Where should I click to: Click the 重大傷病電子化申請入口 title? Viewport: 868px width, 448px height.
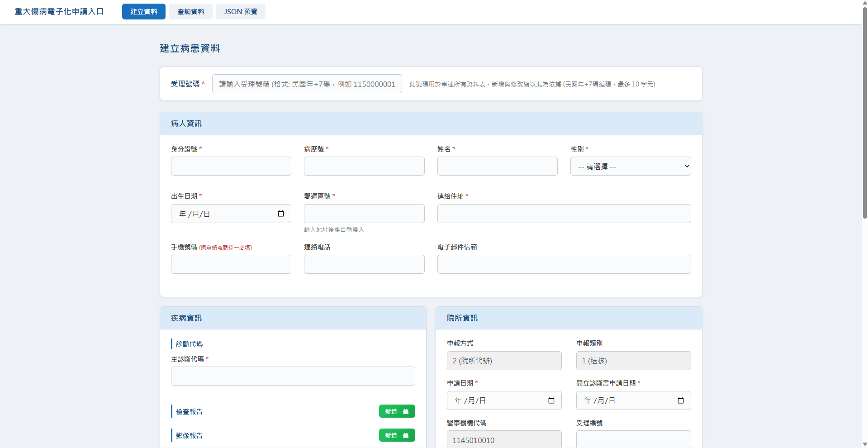(x=59, y=11)
